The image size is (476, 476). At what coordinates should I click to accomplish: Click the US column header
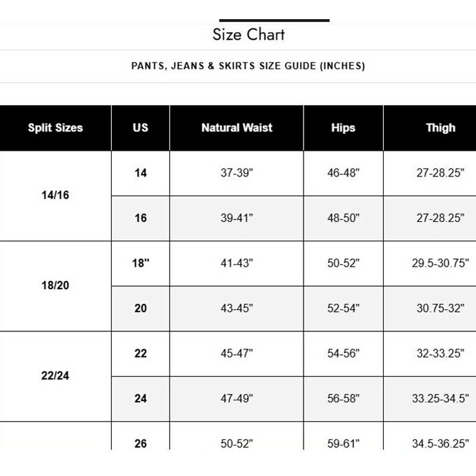coord(140,128)
